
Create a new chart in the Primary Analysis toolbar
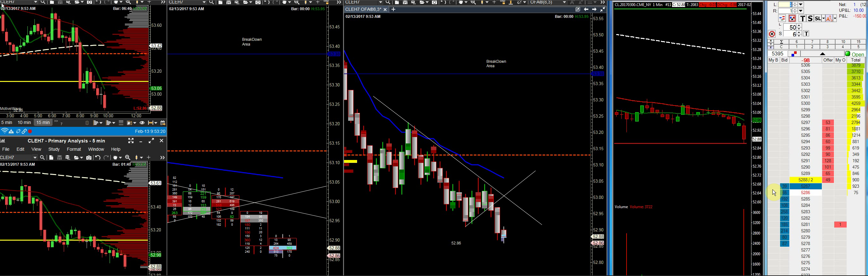coord(51,157)
